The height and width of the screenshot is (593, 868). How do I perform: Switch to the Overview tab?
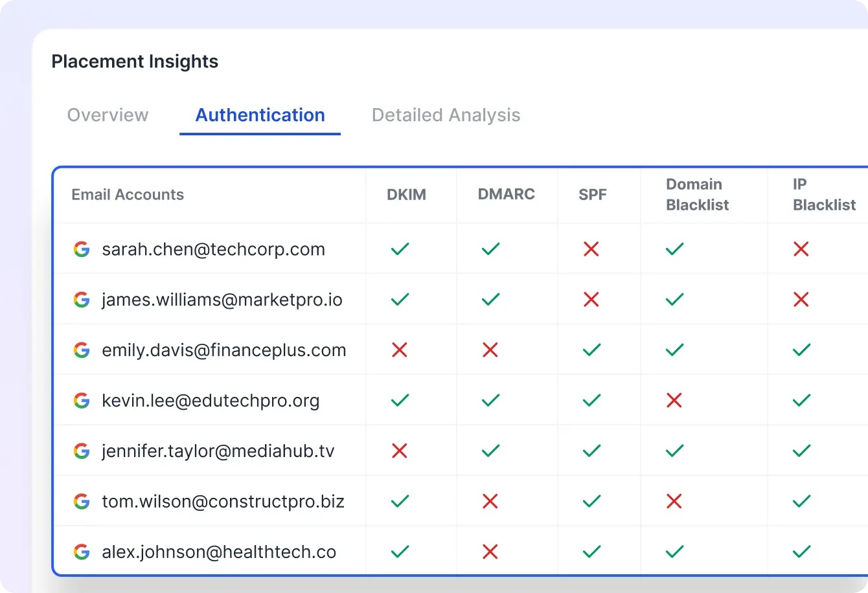click(x=108, y=115)
